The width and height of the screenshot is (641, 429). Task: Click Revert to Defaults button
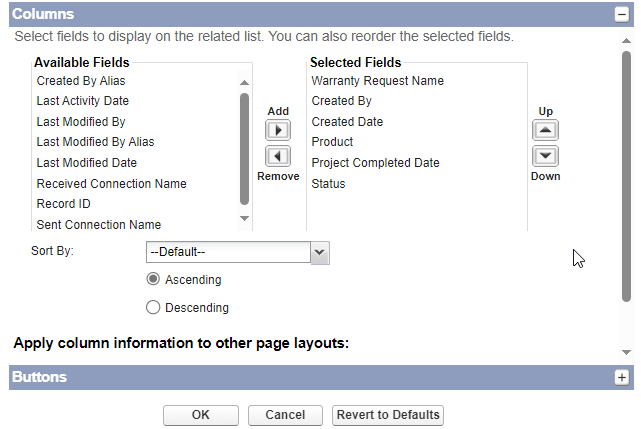click(x=388, y=415)
